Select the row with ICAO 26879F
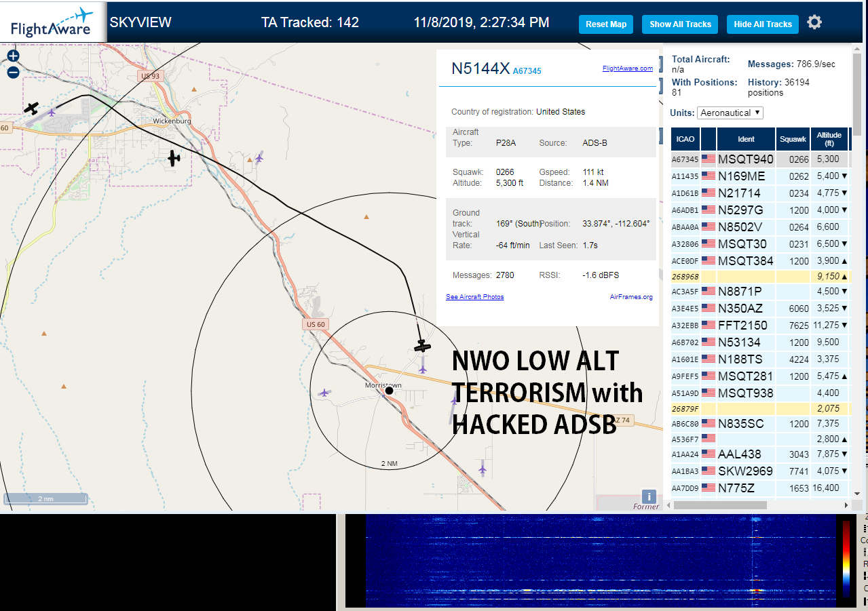The height and width of the screenshot is (611, 868). coord(760,409)
